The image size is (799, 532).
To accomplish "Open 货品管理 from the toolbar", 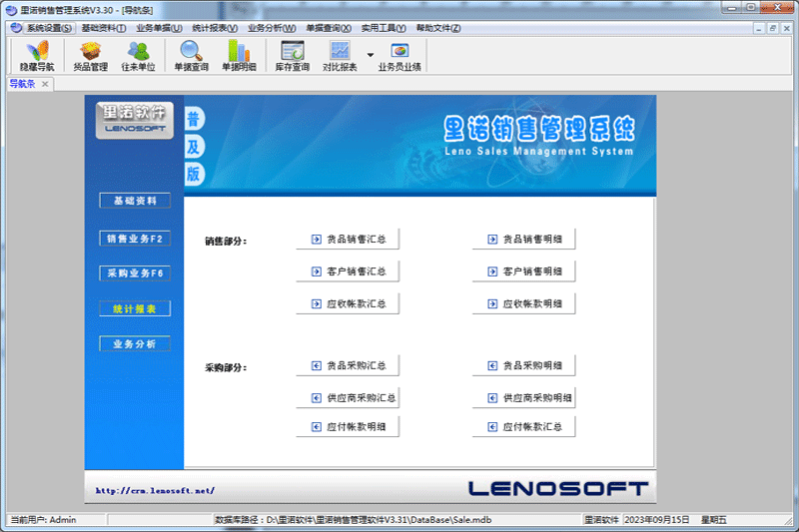I will click(90, 56).
